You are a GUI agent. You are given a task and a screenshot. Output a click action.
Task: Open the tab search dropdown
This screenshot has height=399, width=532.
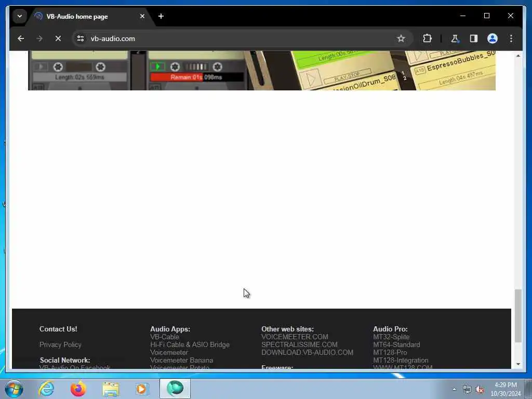(x=20, y=16)
